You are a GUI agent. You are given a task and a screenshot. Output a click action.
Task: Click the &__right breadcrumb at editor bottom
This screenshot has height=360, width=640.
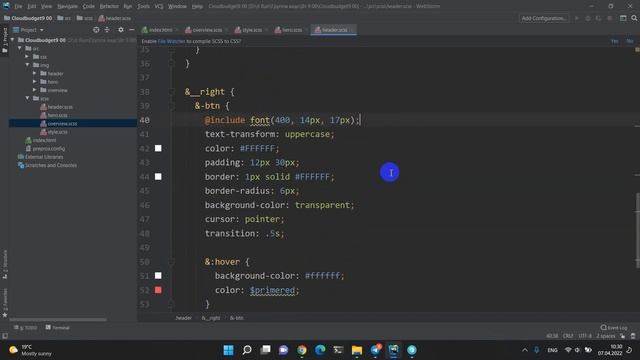coord(211,318)
